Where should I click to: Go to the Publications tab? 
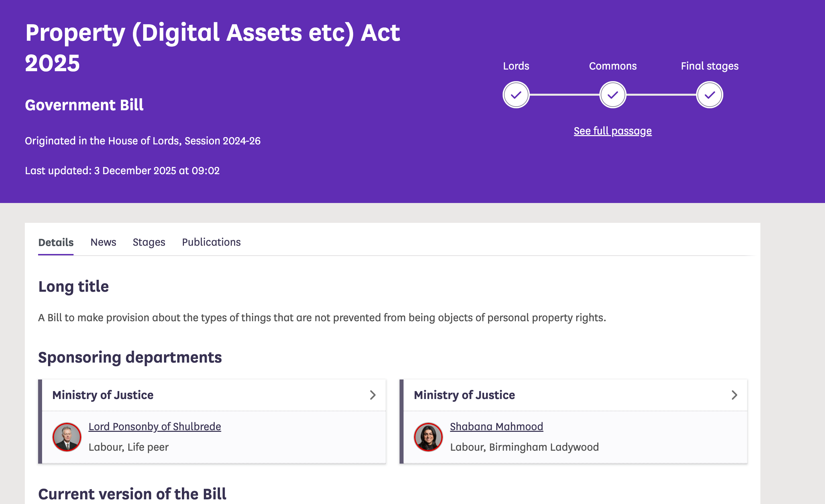[211, 242]
